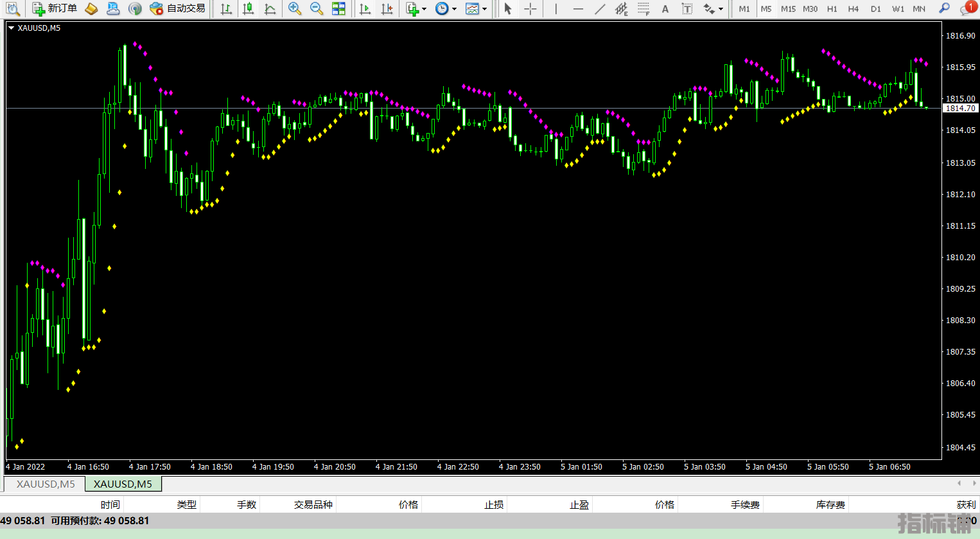This screenshot has height=539, width=980.
Task: Pick the vertical line drawing tool
Action: (556, 9)
